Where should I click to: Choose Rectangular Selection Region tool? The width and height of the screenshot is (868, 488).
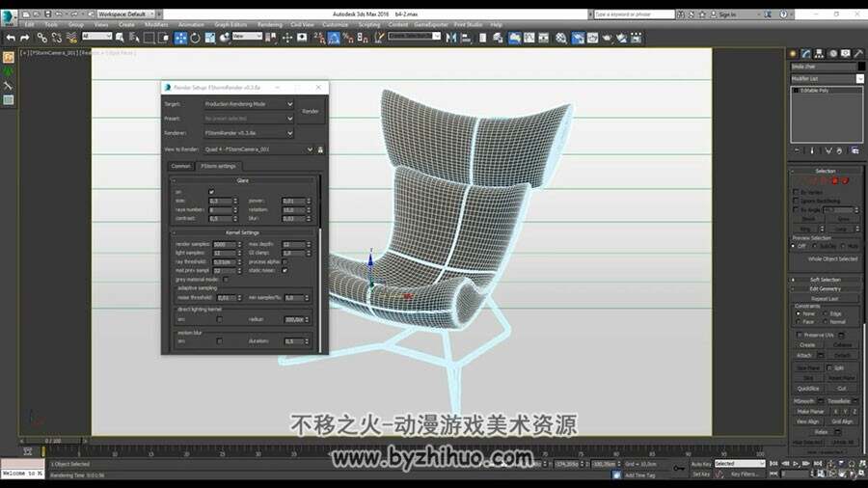149,38
